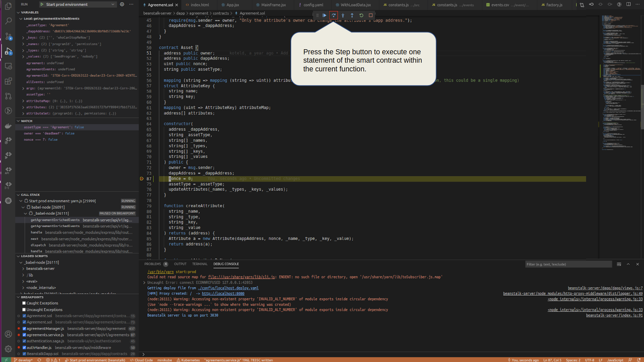Click the Step Out debug button

(x=352, y=15)
